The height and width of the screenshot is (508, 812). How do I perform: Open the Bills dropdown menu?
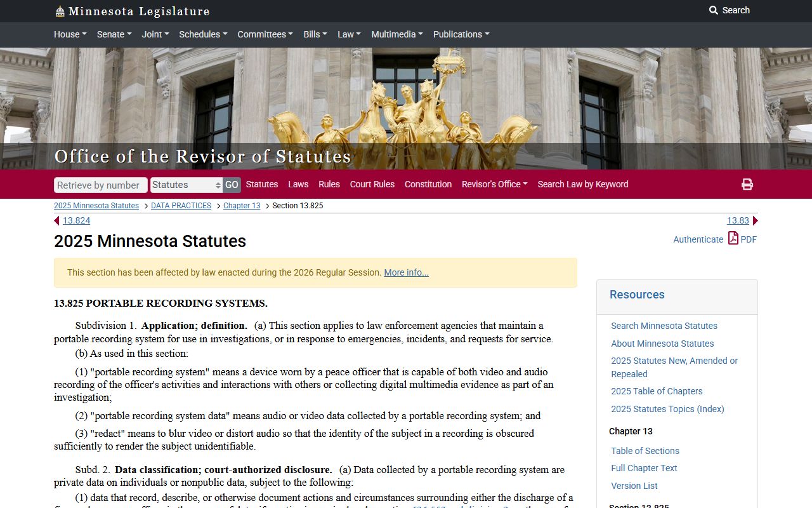315,34
